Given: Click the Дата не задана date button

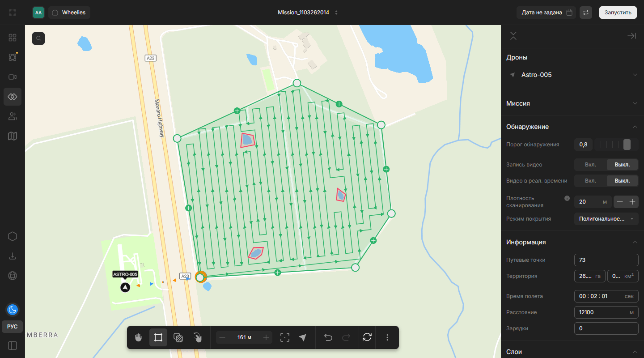Looking at the screenshot, I should click(x=546, y=13).
